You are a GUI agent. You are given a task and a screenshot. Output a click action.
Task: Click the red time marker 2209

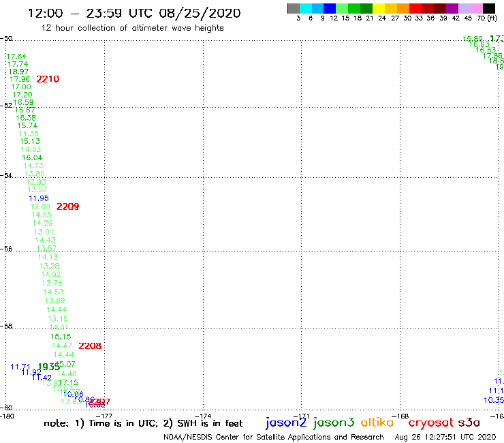click(x=68, y=207)
